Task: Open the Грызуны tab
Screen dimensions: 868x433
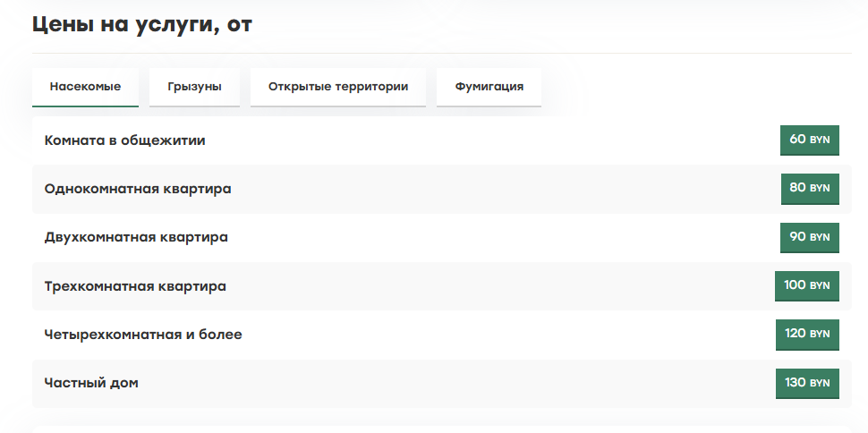Action: pyautogui.click(x=194, y=87)
